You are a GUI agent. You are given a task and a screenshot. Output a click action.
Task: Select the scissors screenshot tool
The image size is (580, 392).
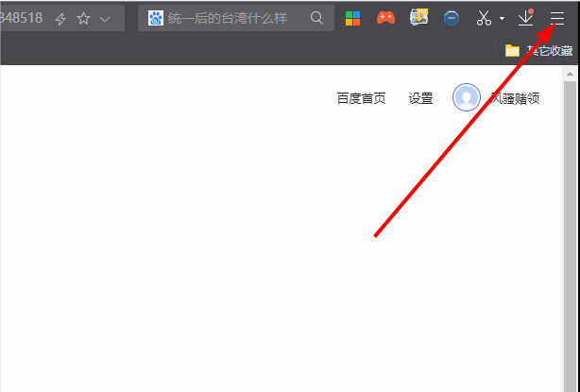coord(484,18)
